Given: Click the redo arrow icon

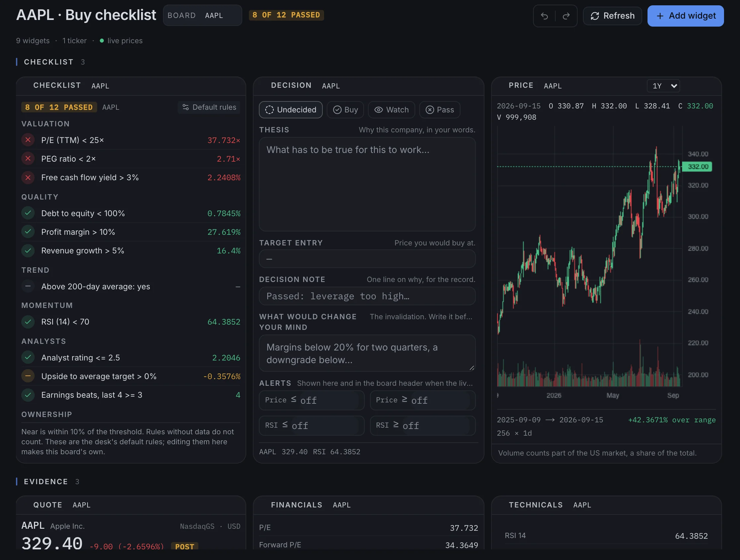Looking at the screenshot, I should (566, 16).
